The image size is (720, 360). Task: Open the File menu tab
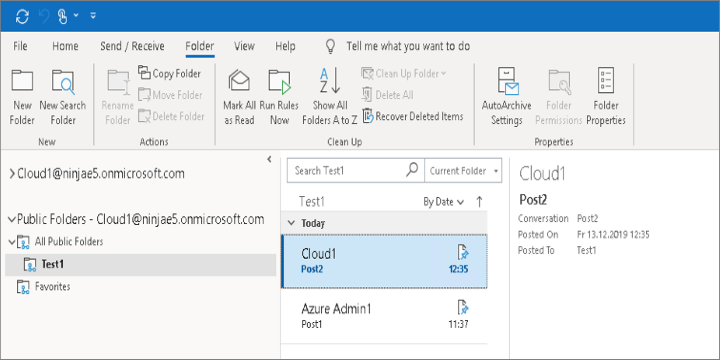[20, 46]
